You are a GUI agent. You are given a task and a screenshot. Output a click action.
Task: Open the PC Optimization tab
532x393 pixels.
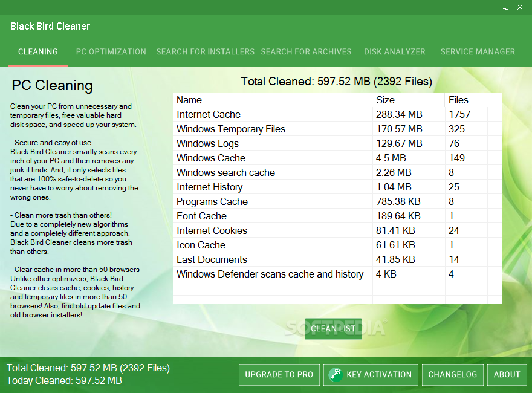tap(111, 51)
